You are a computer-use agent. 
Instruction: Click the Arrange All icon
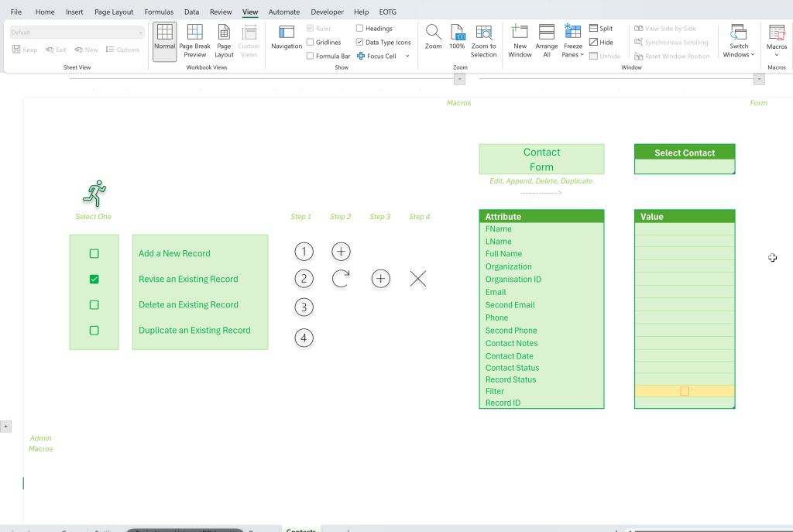click(x=547, y=33)
